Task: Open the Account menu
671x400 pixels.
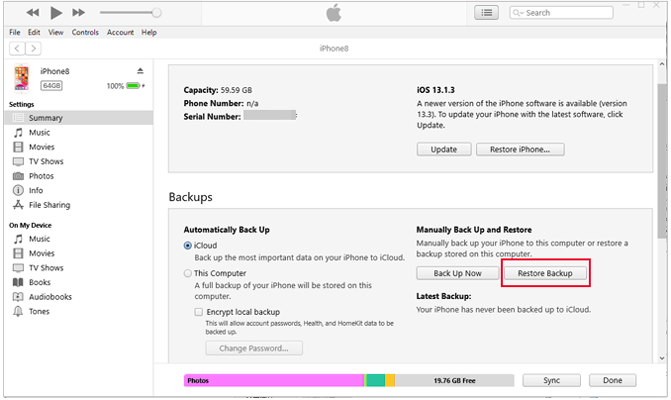Action: pyautogui.click(x=120, y=32)
